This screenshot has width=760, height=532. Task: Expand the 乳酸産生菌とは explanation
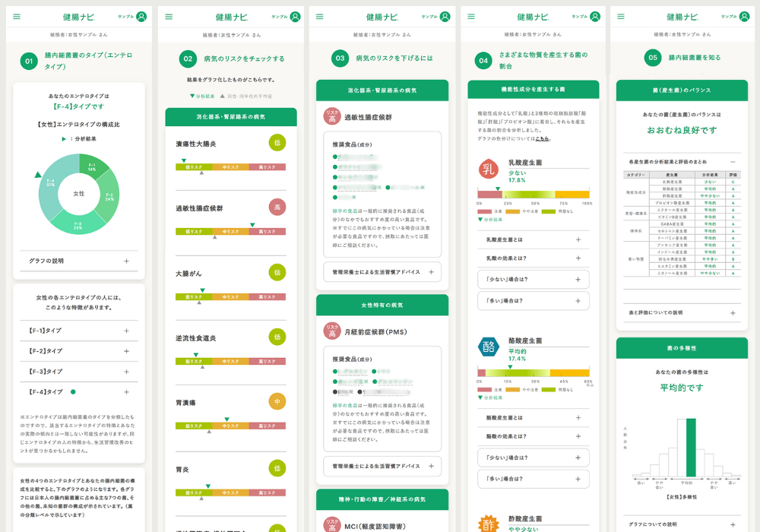532,239
